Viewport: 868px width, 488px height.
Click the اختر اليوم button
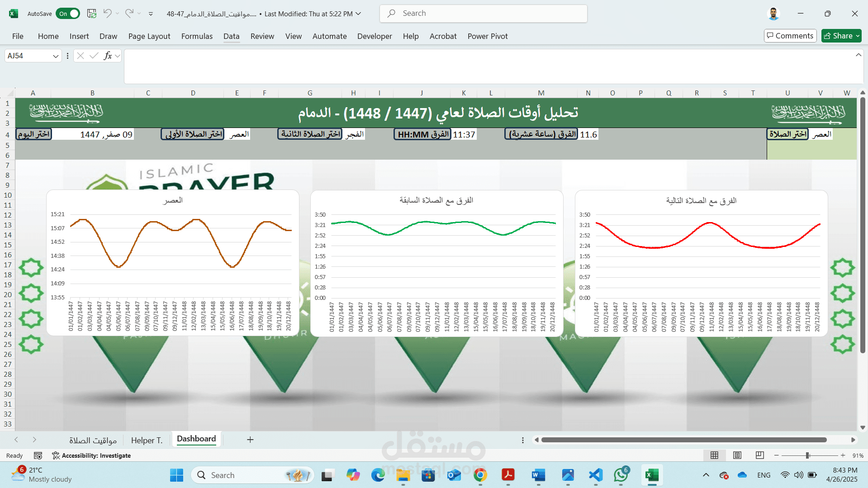click(x=34, y=134)
